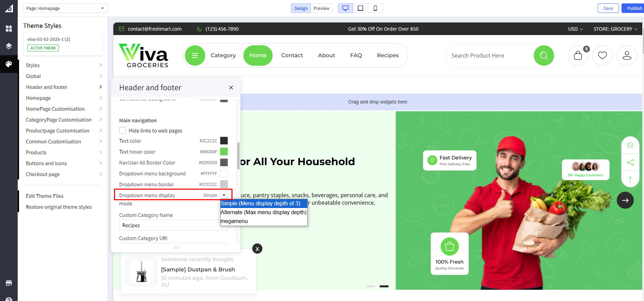Click the desktop view icon
The image size is (644, 301).
pos(345,8)
